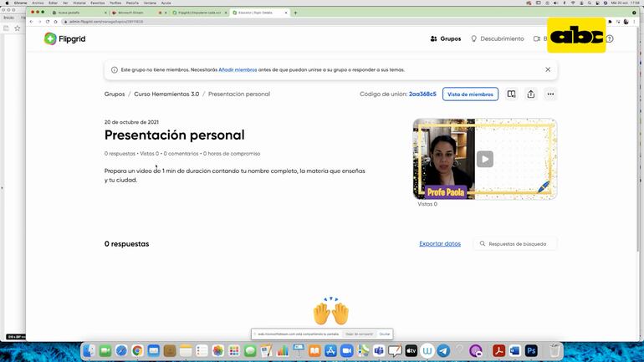Click the share topic icon
Viewport: 644px width, 362px height.
pyautogui.click(x=531, y=94)
